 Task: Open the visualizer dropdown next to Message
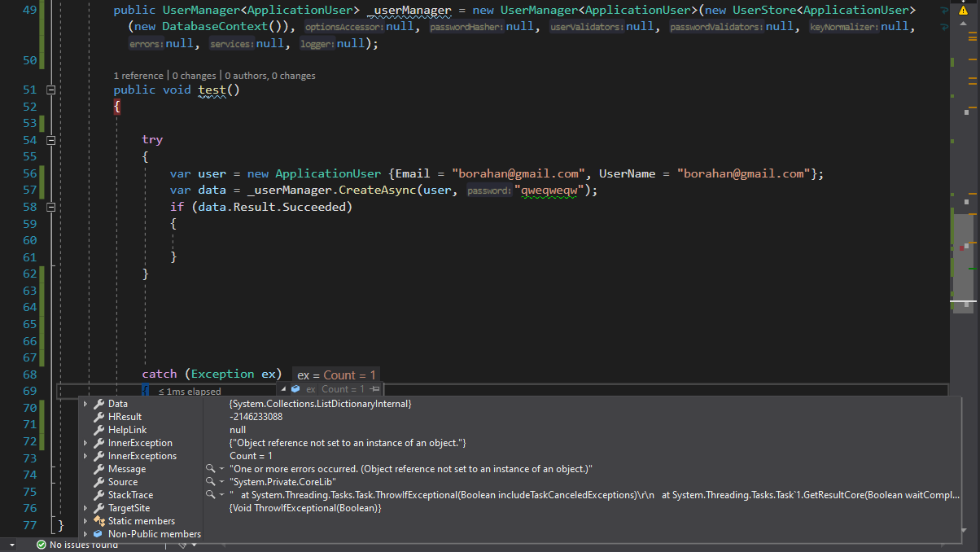(221, 469)
